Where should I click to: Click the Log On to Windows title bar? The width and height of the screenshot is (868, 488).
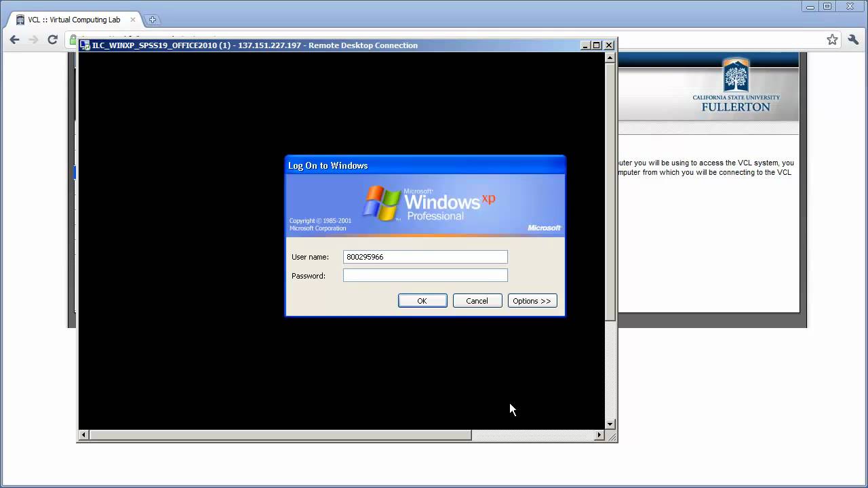pos(425,165)
